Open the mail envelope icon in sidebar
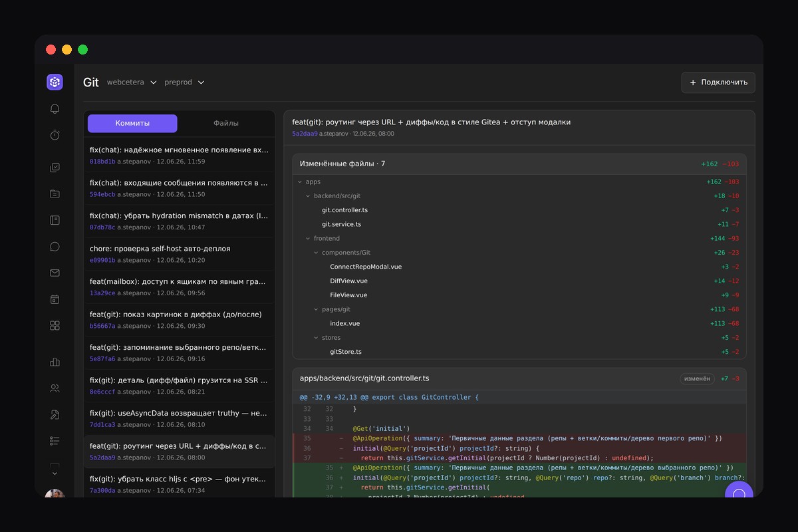This screenshot has width=798, height=532. click(55, 273)
